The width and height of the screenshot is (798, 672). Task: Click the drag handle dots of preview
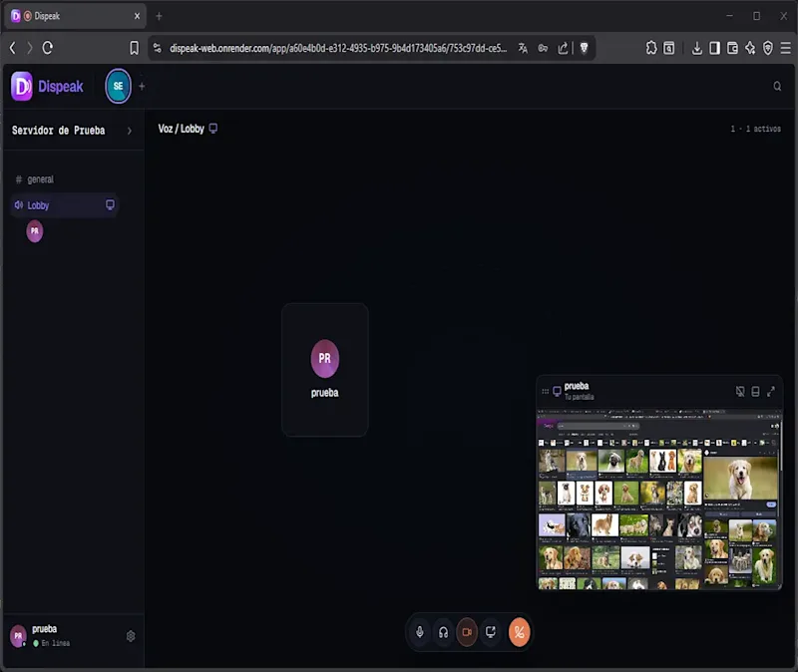click(545, 391)
